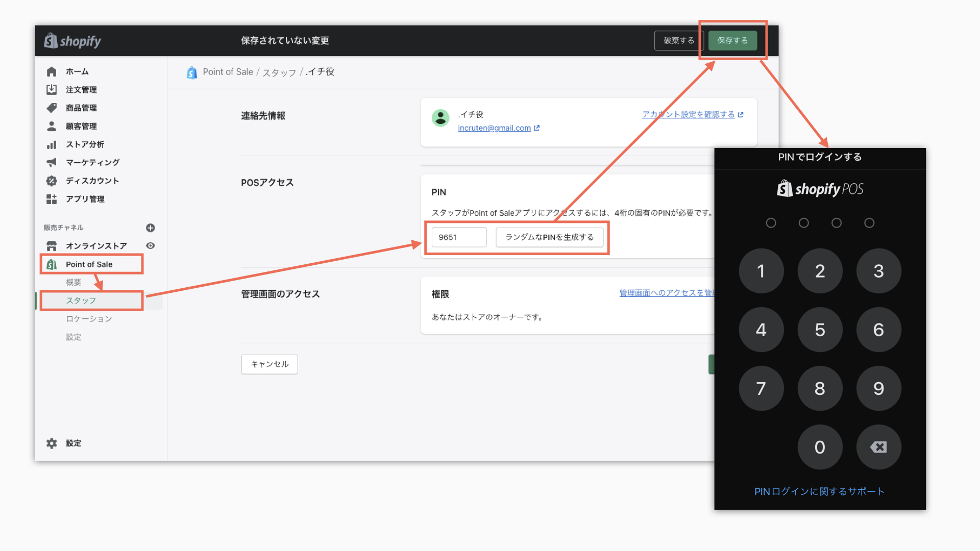Image resolution: width=980 pixels, height=551 pixels.
Task: Open 注文管理 orders icon
Action: [x=52, y=90]
